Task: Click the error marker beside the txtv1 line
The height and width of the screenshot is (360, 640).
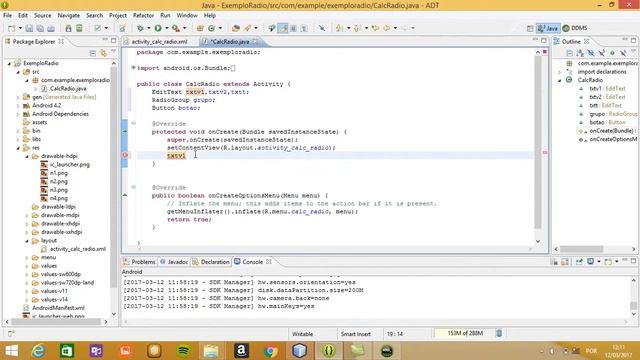Action: click(125, 155)
